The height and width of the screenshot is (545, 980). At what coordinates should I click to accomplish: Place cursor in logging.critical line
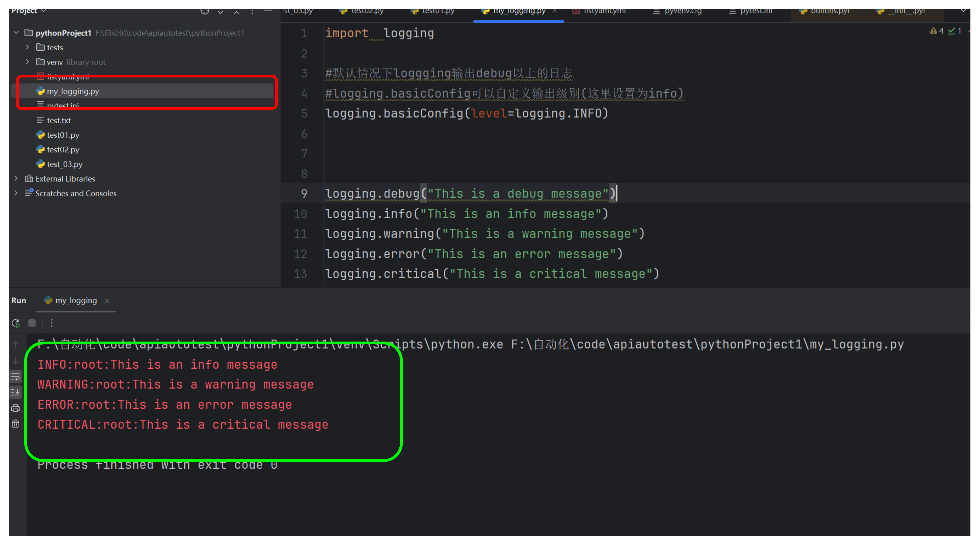click(x=492, y=274)
